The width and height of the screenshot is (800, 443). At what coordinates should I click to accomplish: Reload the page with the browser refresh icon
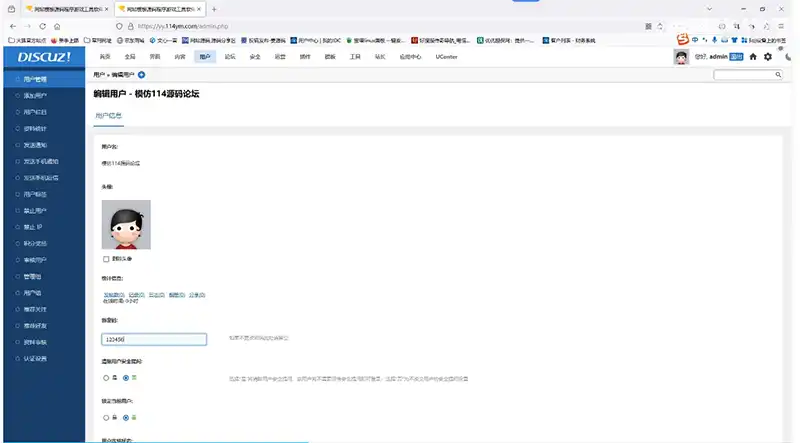[56, 25]
